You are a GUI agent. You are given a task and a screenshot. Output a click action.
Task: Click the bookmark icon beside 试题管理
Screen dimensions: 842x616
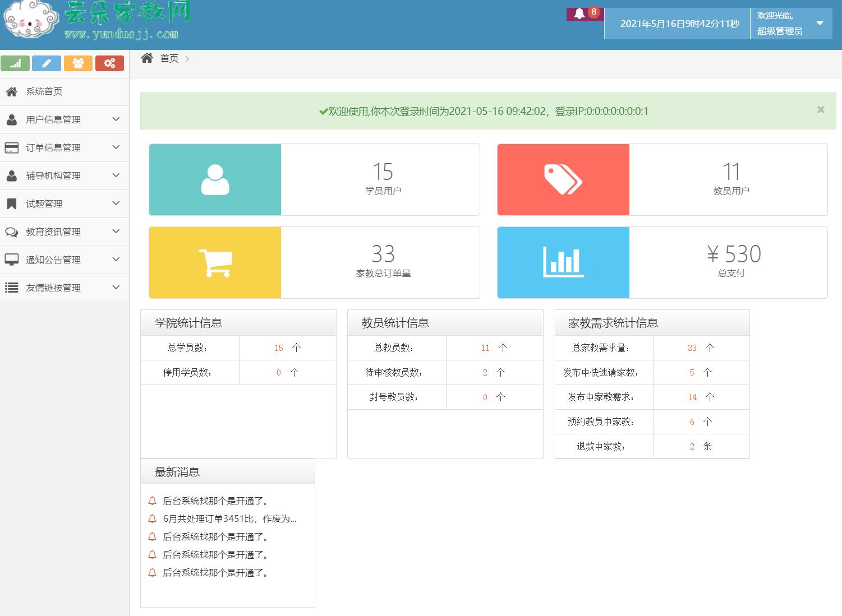11,203
